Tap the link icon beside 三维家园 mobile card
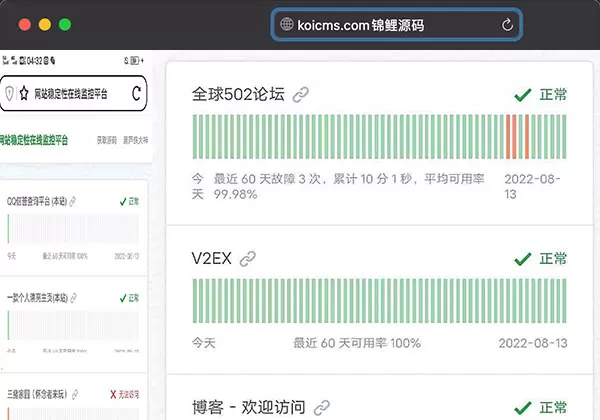Image resolution: width=600 pixels, height=420 pixels. (x=75, y=394)
